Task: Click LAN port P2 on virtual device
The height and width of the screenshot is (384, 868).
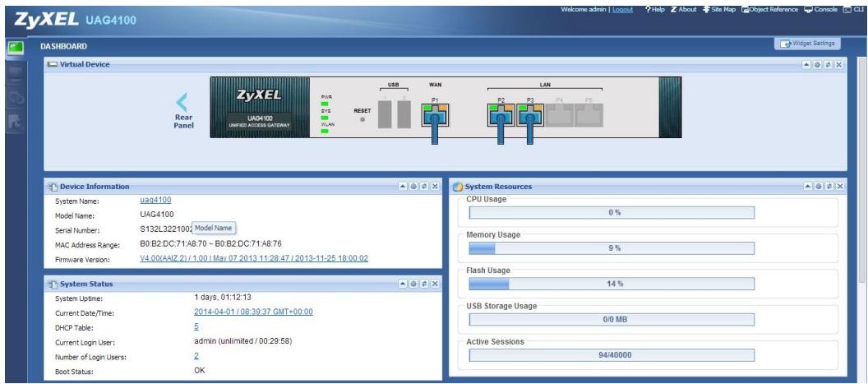Action: click(x=501, y=115)
